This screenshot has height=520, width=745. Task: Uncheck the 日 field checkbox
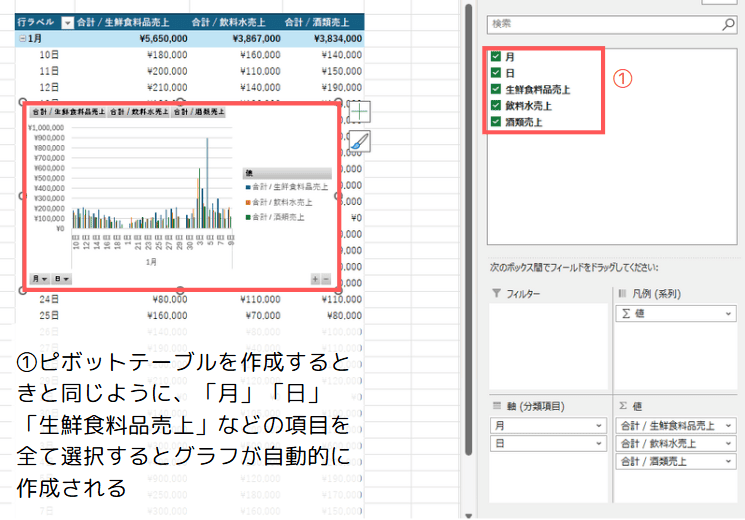tap(496, 73)
